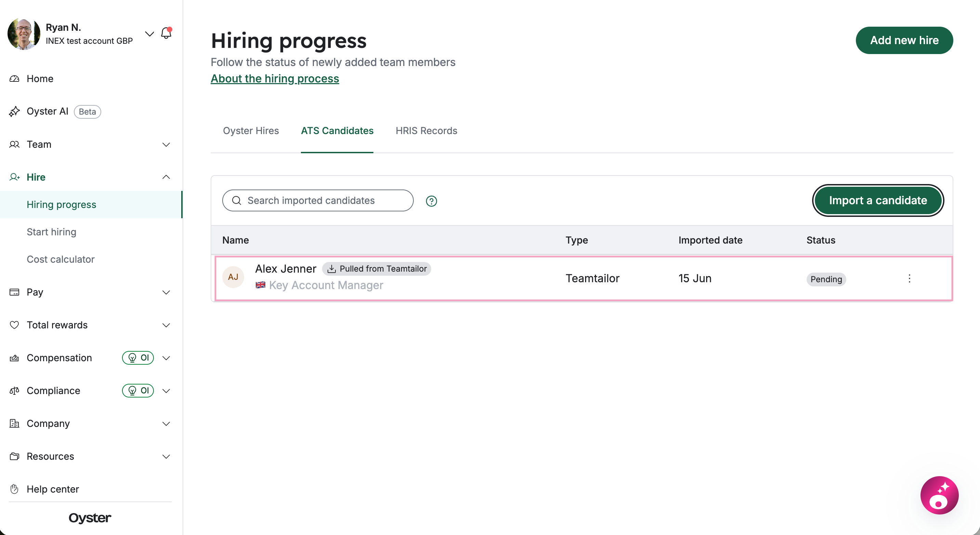Select Hiring progress in sidebar

tap(91, 205)
